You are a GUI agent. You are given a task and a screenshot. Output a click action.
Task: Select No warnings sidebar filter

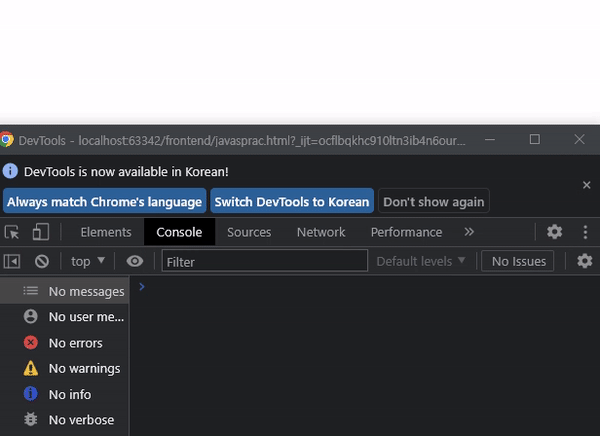pos(64,368)
